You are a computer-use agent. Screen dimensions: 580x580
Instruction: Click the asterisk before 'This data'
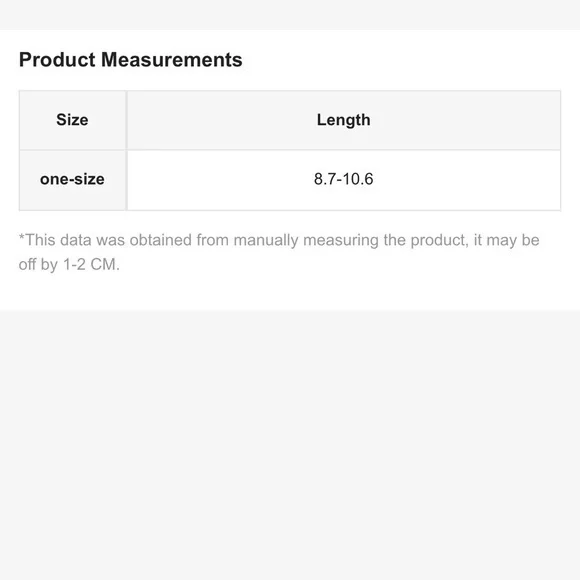[x=21, y=237]
